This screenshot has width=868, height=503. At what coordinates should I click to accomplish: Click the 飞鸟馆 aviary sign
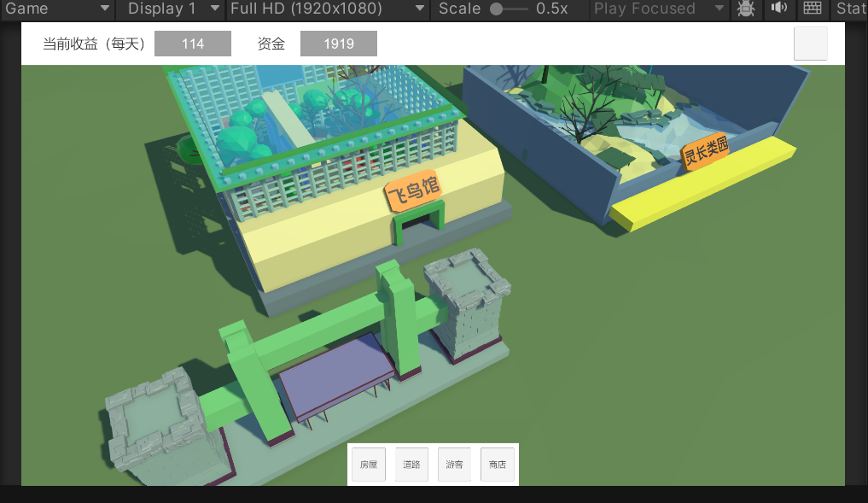tap(414, 190)
